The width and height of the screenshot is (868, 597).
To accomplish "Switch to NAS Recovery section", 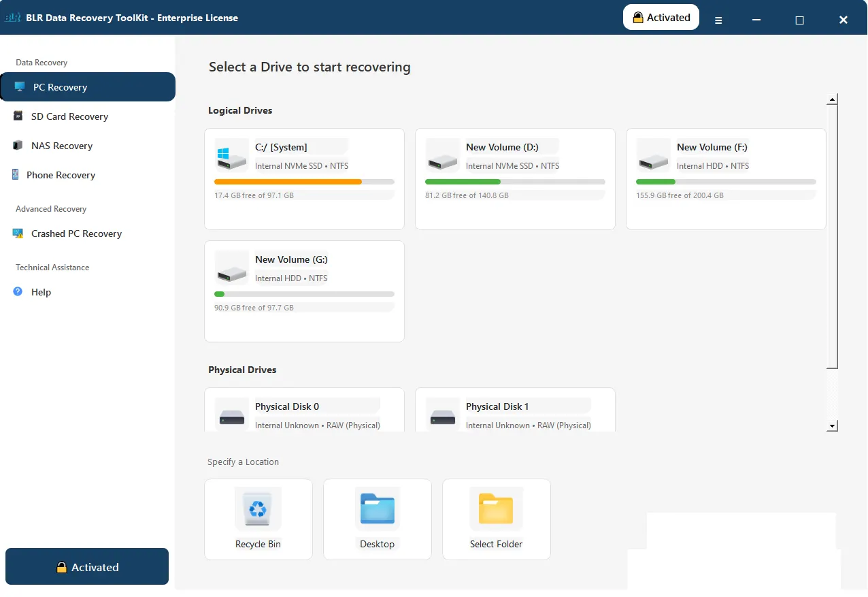I will coord(61,146).
